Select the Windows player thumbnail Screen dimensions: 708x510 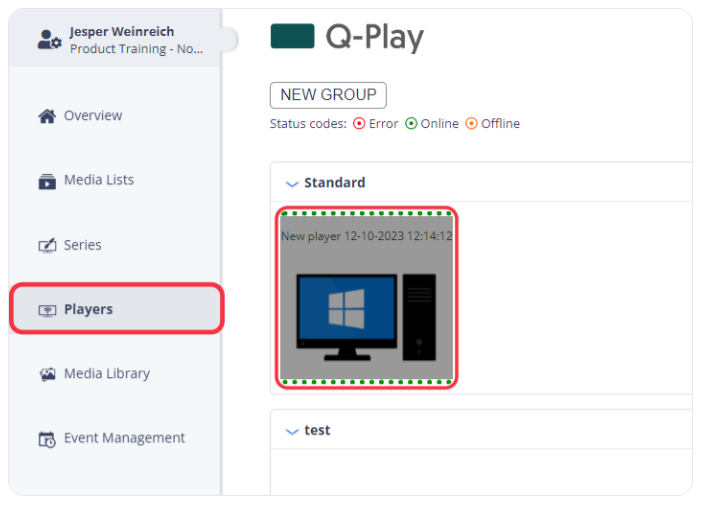coord(366,298)
